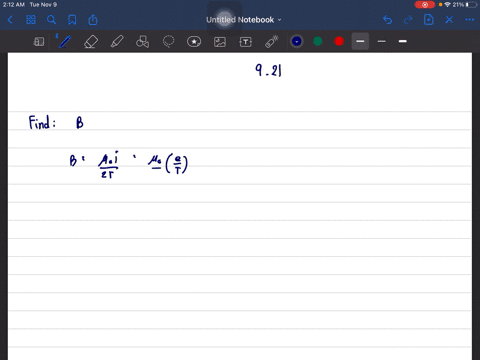The height and width of the screenshot is (360, 480).
Task: Open the Elements sticker tool
Action: point(194,42)
